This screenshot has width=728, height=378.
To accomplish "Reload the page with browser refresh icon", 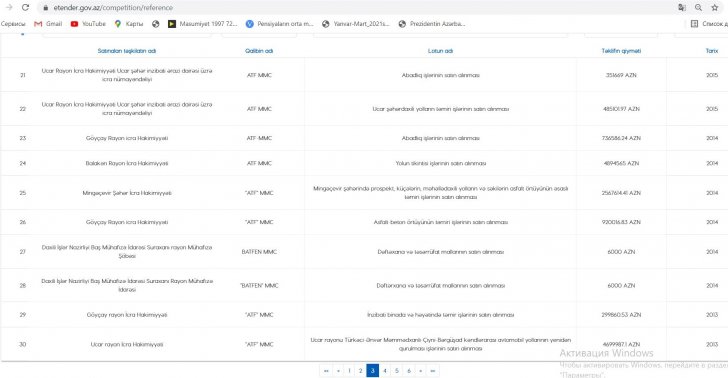I will pyautogui.click(x=26, y=7).
